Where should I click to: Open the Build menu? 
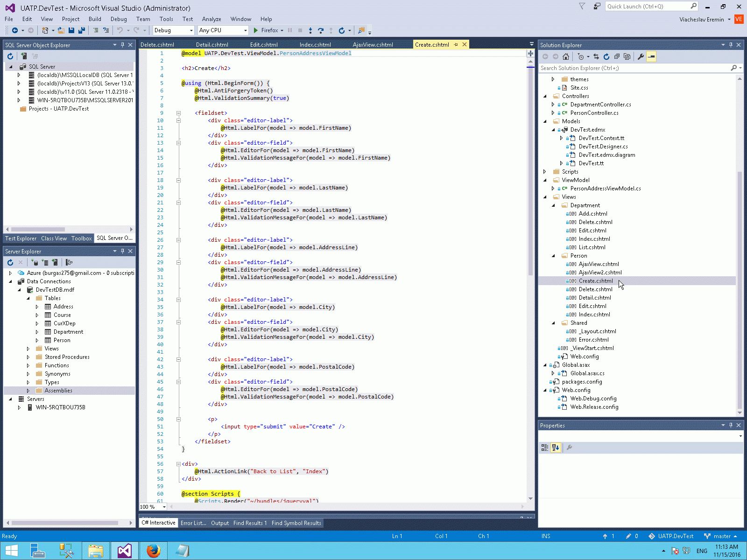[95, 19]
